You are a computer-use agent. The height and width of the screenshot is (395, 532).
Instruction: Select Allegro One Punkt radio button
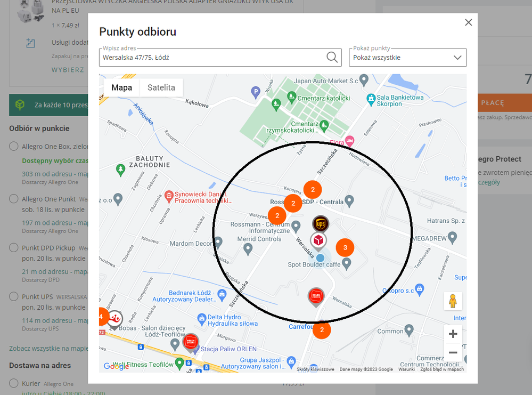click(x=13, y=199)
